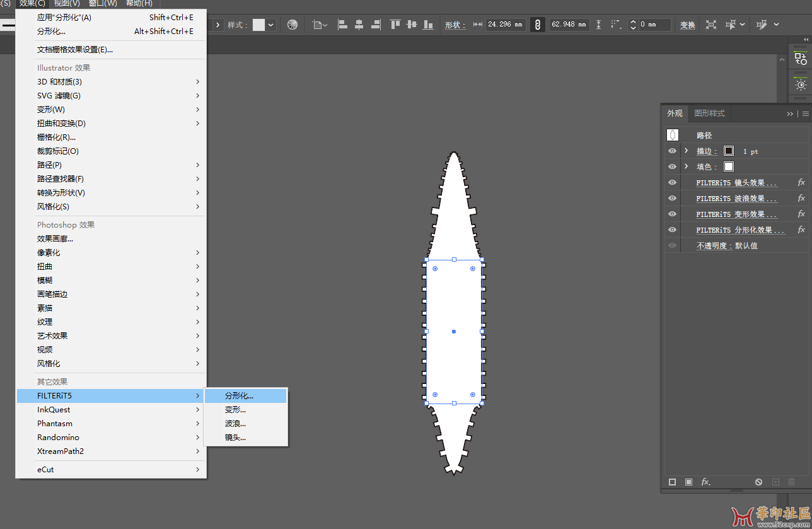Click fx icon on 波浪效果 row
812x529 pixels.
pyautogui.click(x=801, y=198)
